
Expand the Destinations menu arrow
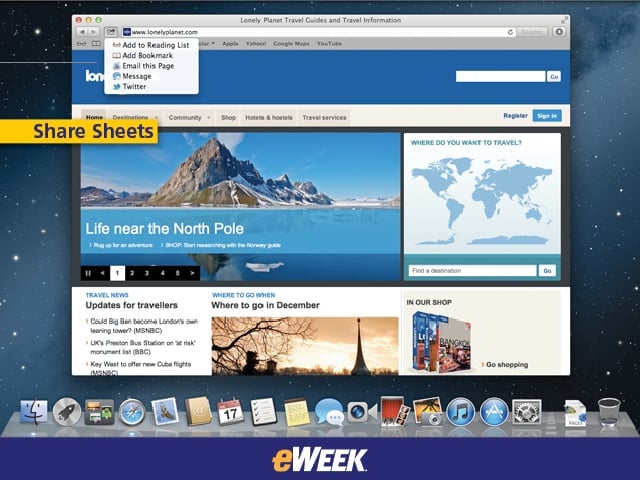pos(156,118)
